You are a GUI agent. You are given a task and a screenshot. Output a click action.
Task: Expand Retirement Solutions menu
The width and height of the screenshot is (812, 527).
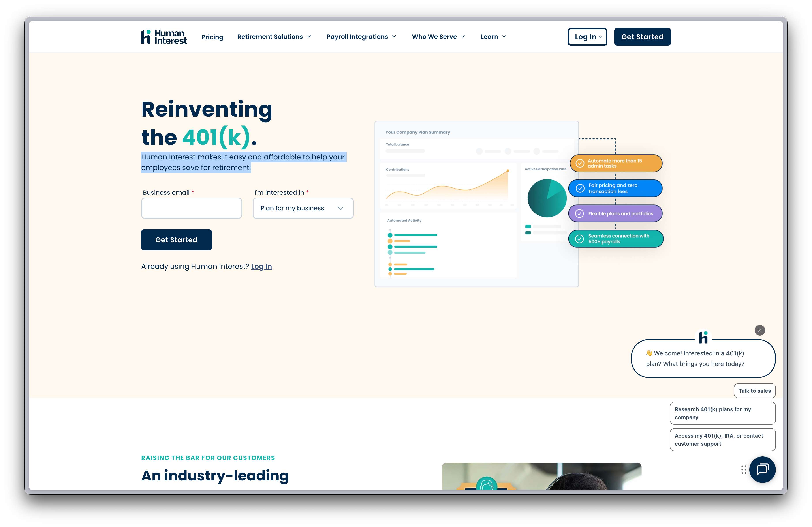coord(274,36)
